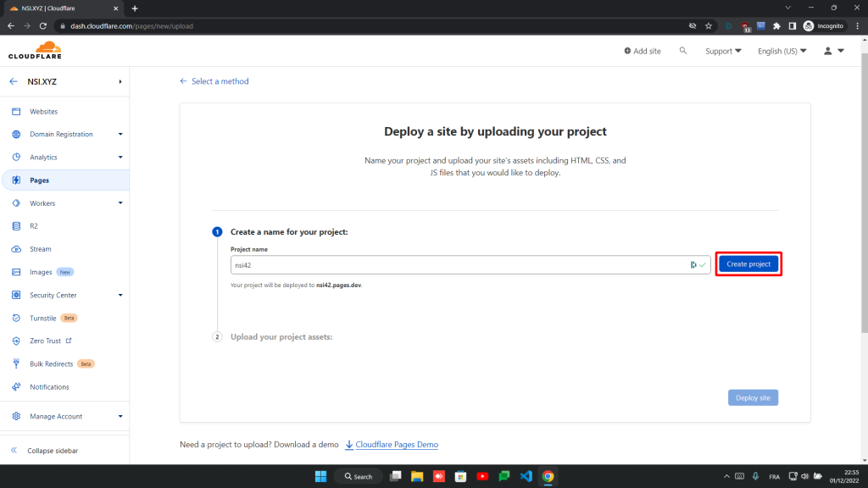Toggle the browser side panel icon
Screen dimensions: 868x488
(793, 26)
